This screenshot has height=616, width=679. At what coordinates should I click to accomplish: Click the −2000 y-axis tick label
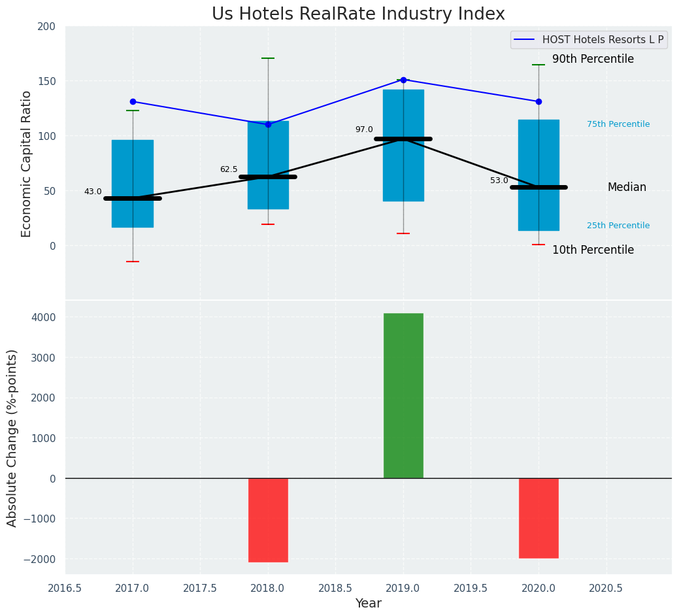pyautogui.click(x=39, y=559)
